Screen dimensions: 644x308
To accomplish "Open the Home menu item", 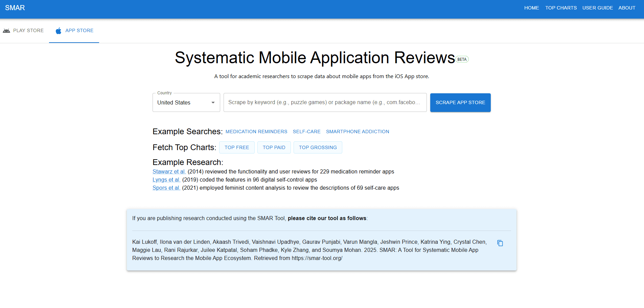I will coord(531,8).
